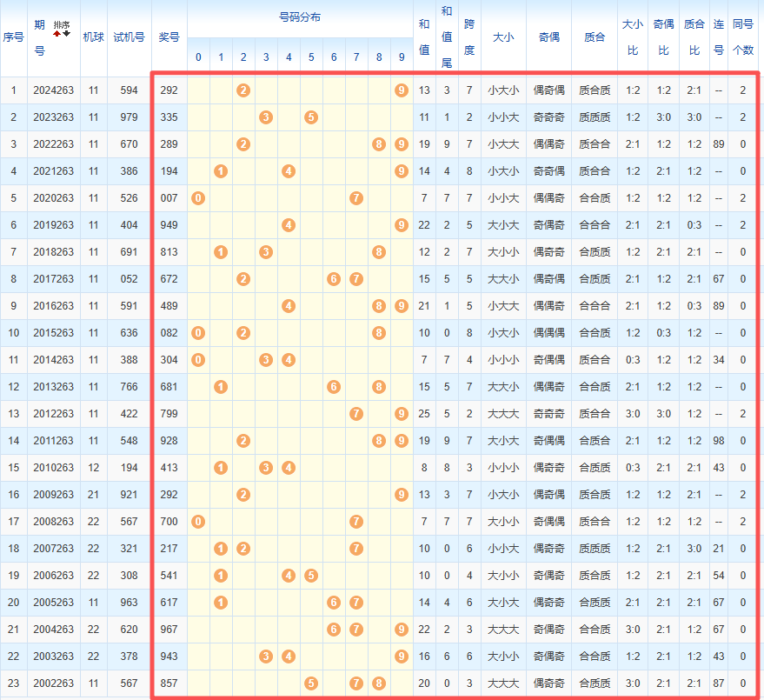This screenshot has height=700, width=764.
Task: Click orange ball 5 in row 2023263
Action: click(x=311, y=117)
